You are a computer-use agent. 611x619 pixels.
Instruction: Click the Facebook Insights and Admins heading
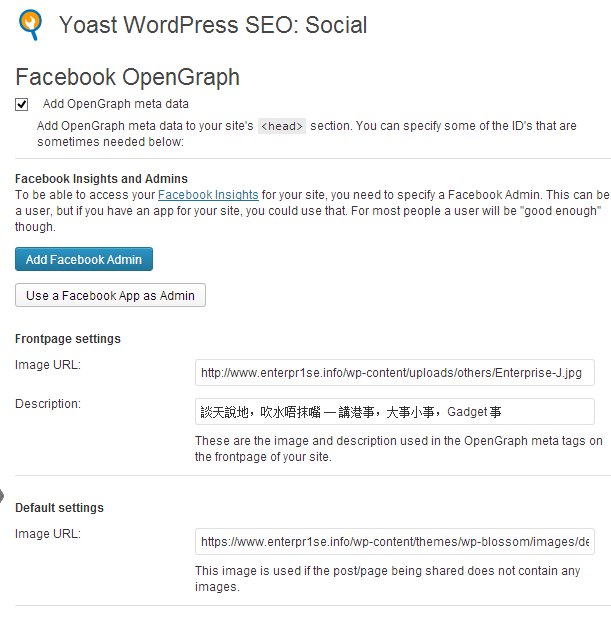coord(101,179)
